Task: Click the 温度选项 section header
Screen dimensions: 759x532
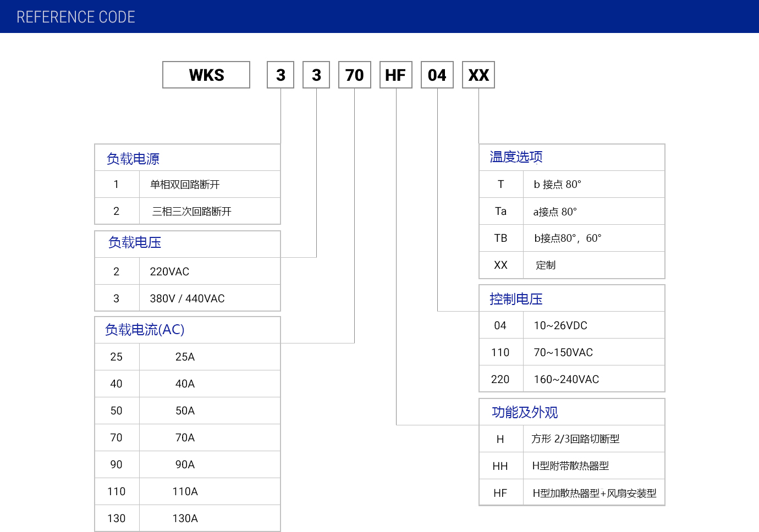Action: tap(514, 157)
